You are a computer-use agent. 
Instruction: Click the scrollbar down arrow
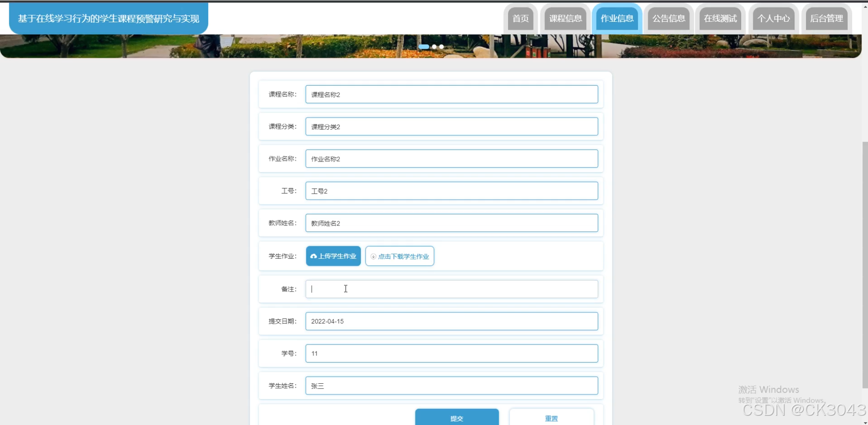[865, 422]
